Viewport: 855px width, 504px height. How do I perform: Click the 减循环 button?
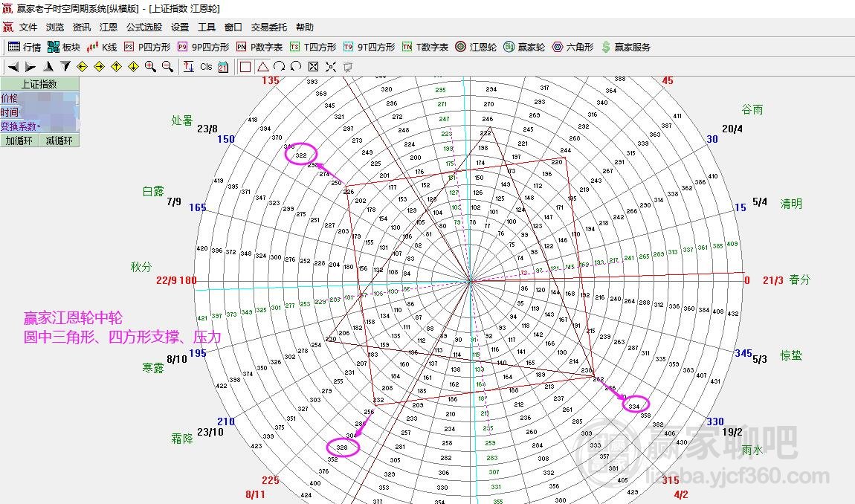tap(59, 140)
